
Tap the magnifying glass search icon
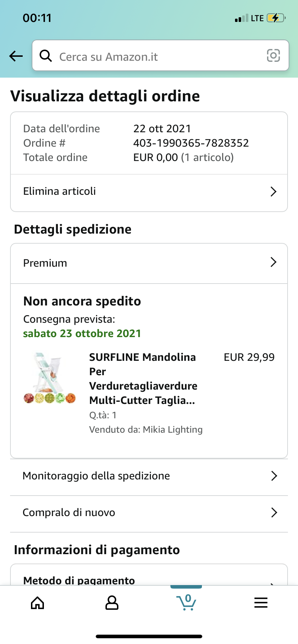click(46, 56)
